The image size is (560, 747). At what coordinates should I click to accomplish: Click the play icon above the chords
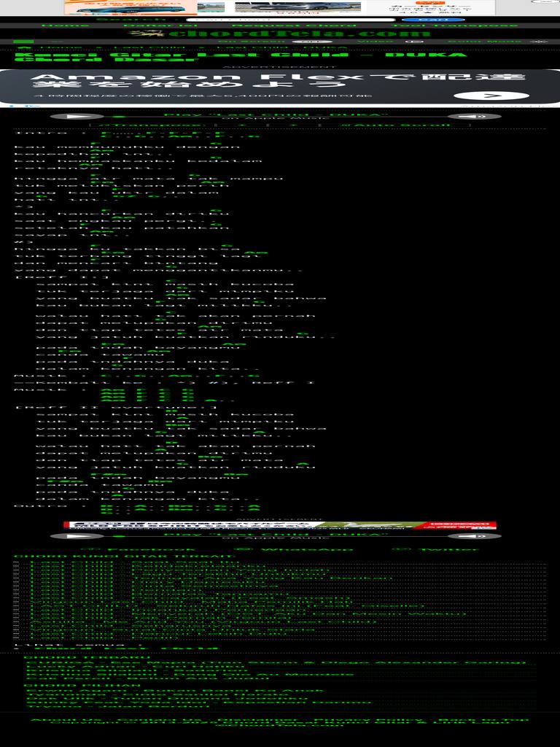pyautogui.click(x=77, y=116)
